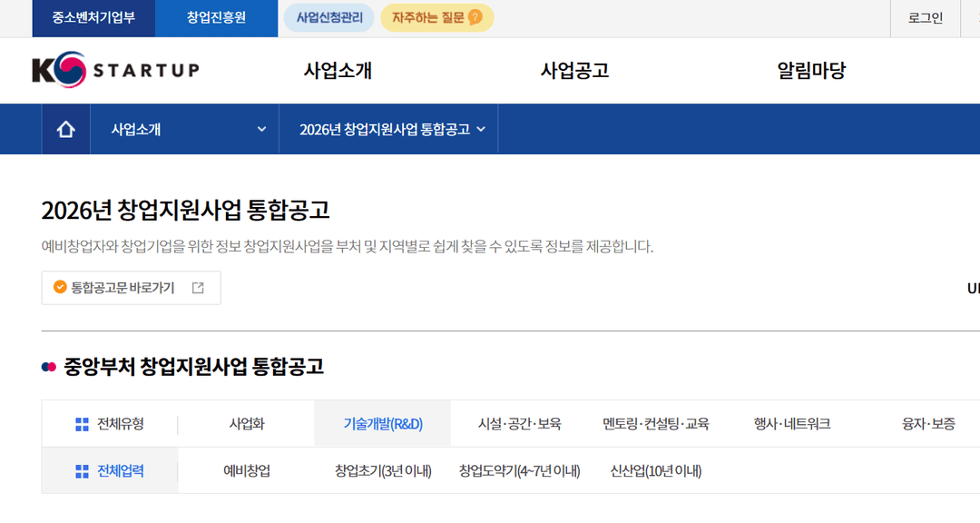The height and width of the screenshot is (523, 980).
Task: Select the 전체유형 filter
Action: [110, 424]
